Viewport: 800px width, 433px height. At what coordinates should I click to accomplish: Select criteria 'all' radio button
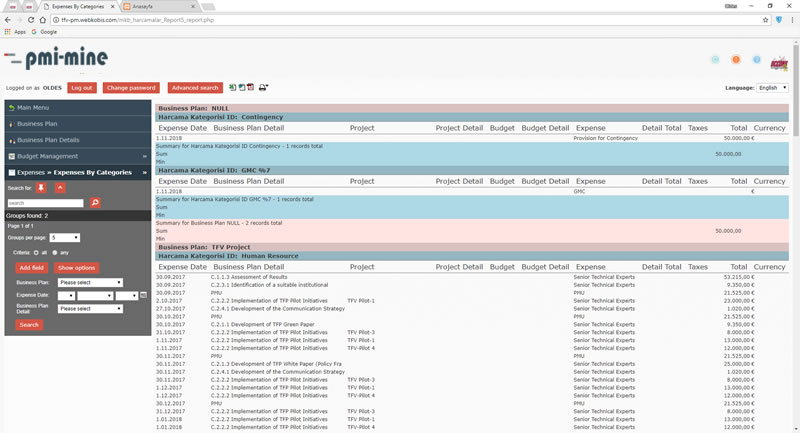tap(36, 252)
